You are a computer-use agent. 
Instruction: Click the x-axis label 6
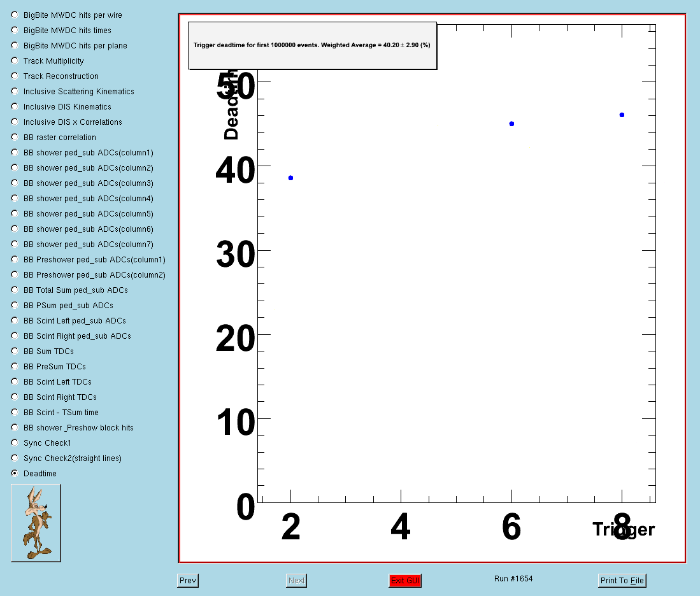(511, 527)
